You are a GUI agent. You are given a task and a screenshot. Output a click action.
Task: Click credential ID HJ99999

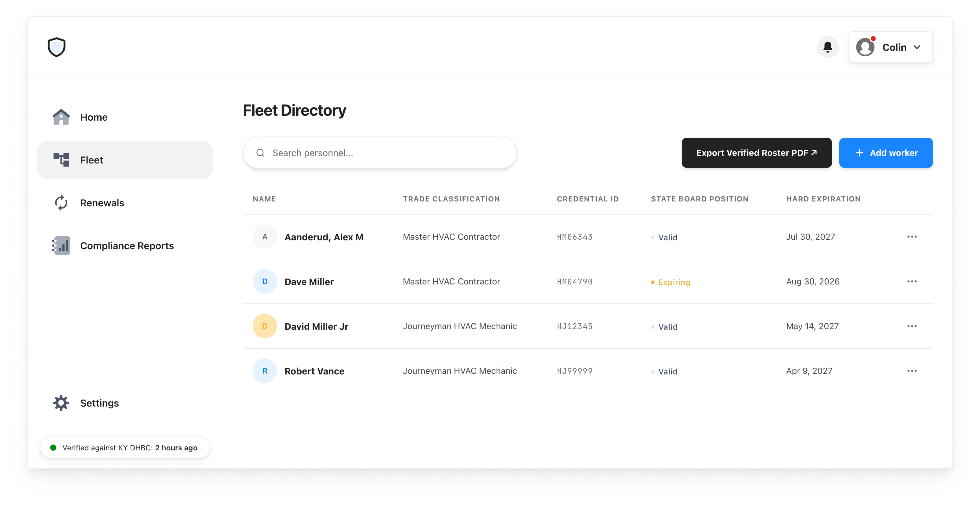pyautogui.click(x=574, y=371)
